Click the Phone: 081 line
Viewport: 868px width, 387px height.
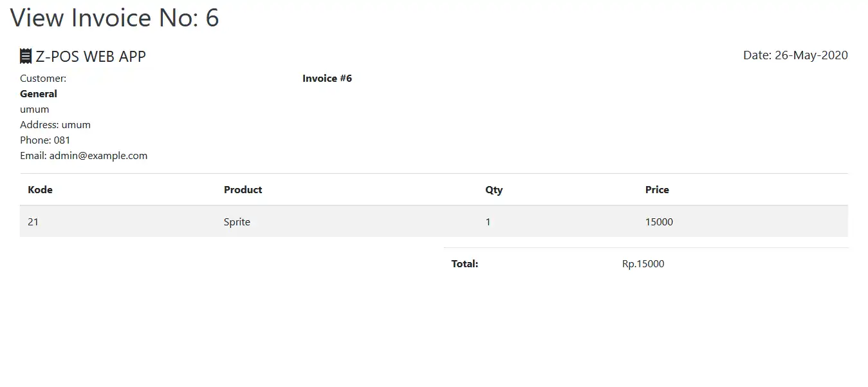pyautogui.click(x=45, y=140)
